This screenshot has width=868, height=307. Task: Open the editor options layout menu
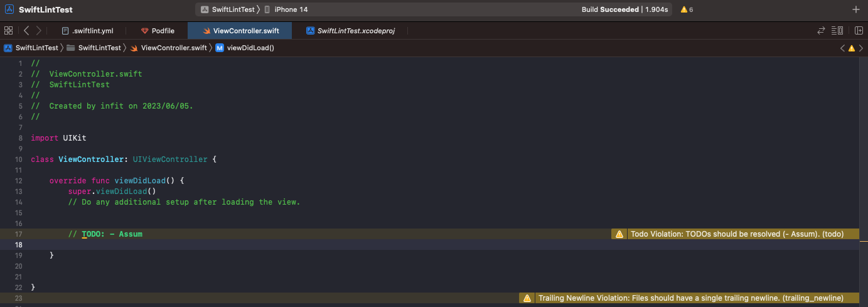pos(837,30)
